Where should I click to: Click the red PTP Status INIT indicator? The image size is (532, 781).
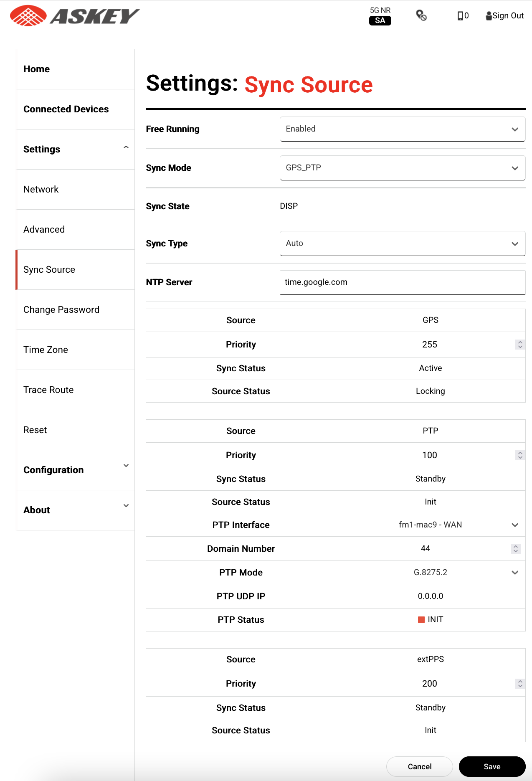coord(421,620)
